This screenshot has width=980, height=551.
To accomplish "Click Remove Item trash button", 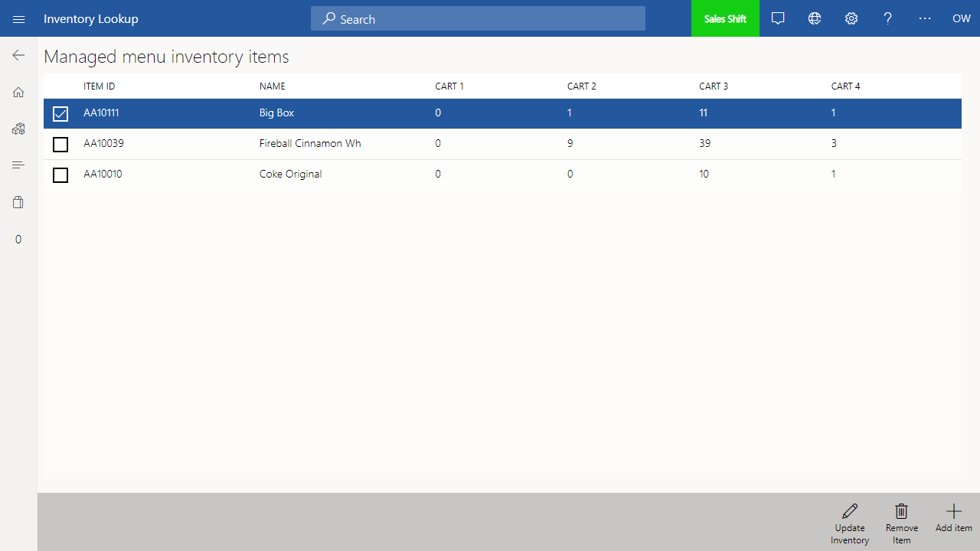I will click(x=902, y=523).
